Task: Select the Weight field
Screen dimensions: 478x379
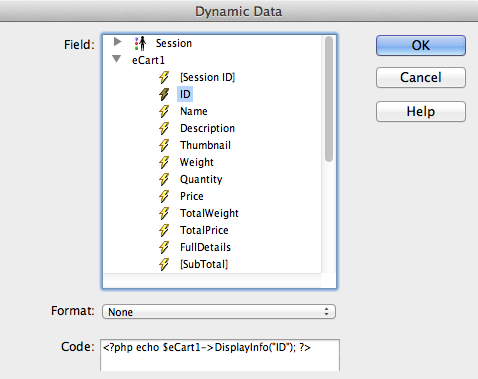Action: tap(197, 162)
